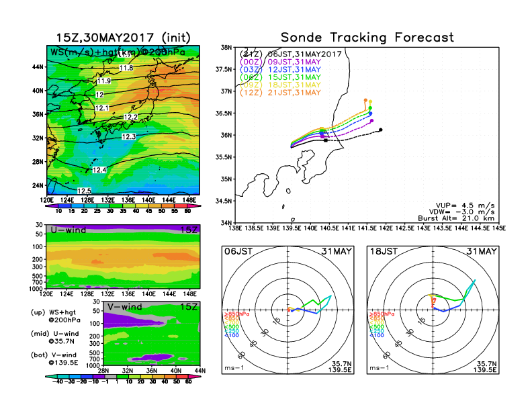
Task: Select the yellow "(09Z) 18JST,31MAY" legend entry
Action: pos(280,85)
